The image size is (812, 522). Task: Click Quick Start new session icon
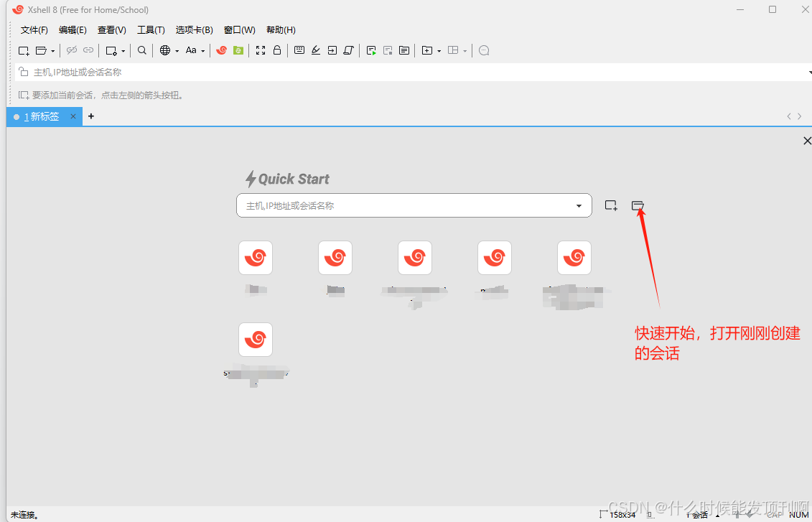tap(611, 205)
